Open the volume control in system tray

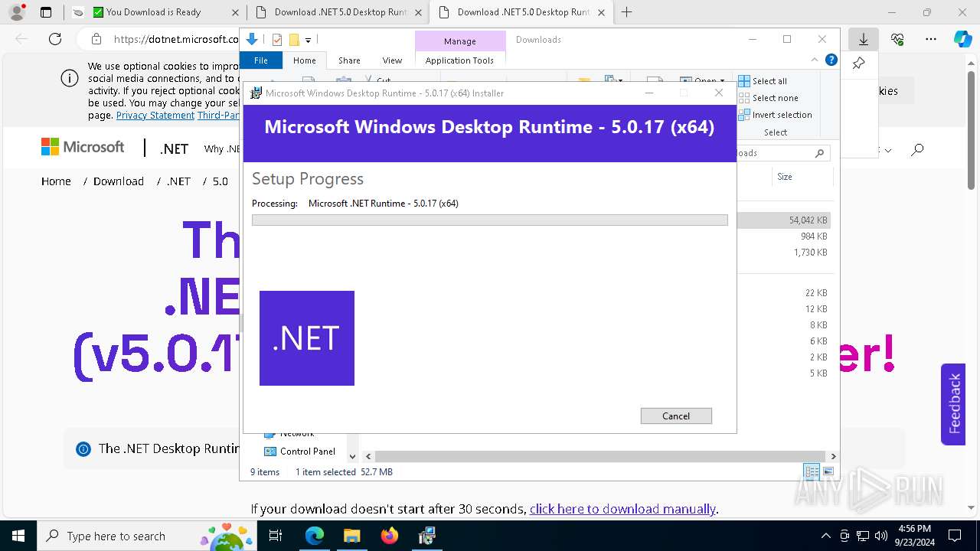coord(881,536)
